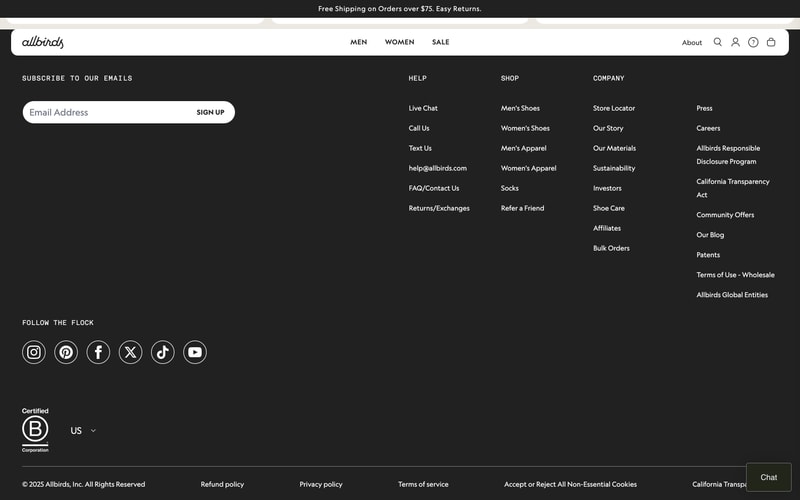Viewport: 800px width, 500px height.
Task: Open the Store Locator link
Action: (x=614, y=108)
